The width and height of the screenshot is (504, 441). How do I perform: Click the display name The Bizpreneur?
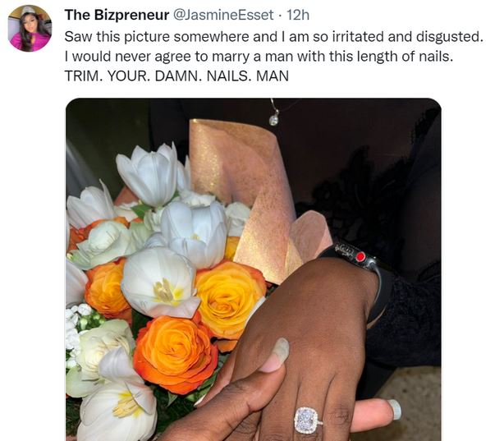click(117, 15)
